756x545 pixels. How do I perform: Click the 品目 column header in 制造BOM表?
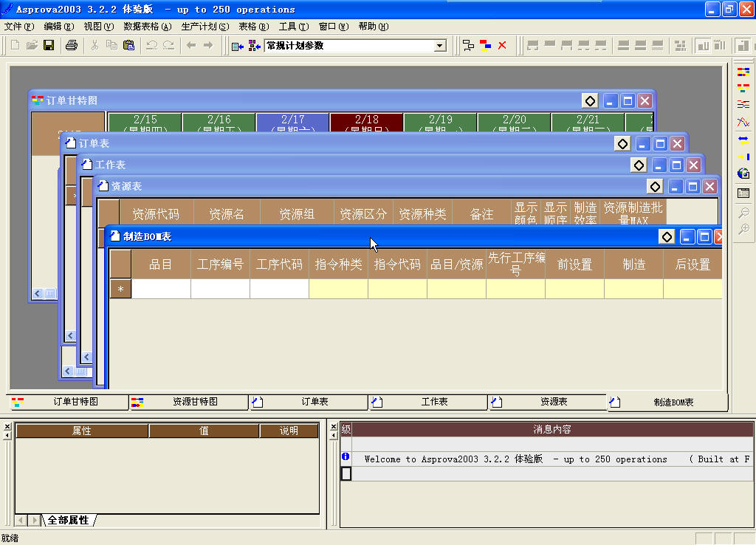click(x=160, y=264)
